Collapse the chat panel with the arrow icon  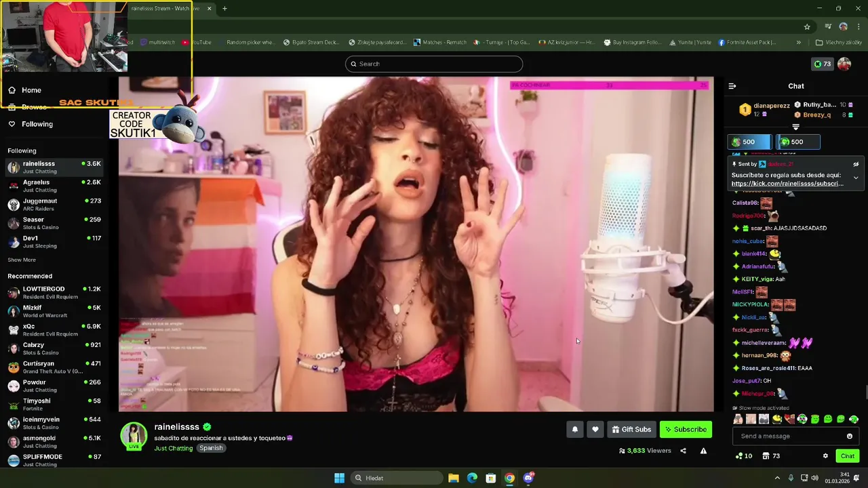pos(732,86)
